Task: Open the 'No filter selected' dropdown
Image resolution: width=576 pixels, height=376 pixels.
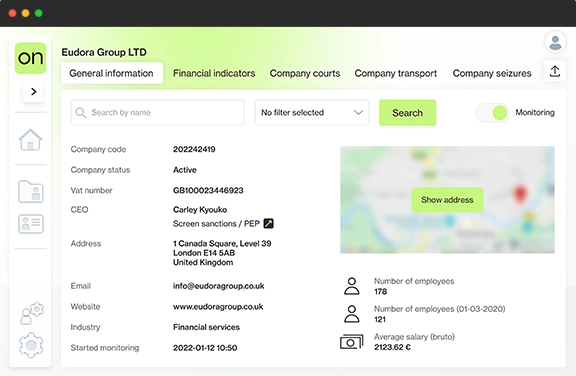Action: click(x=312, y=112)
